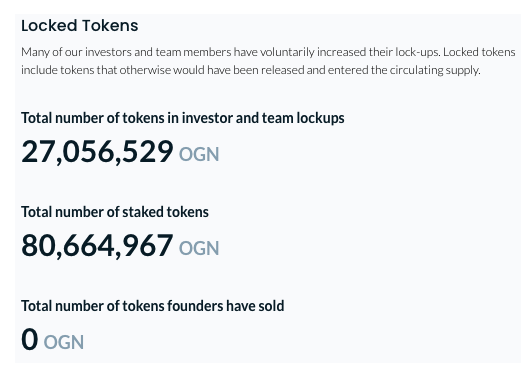
Task: Click the description line about circulating supply
Action: (x=251, y=70)
